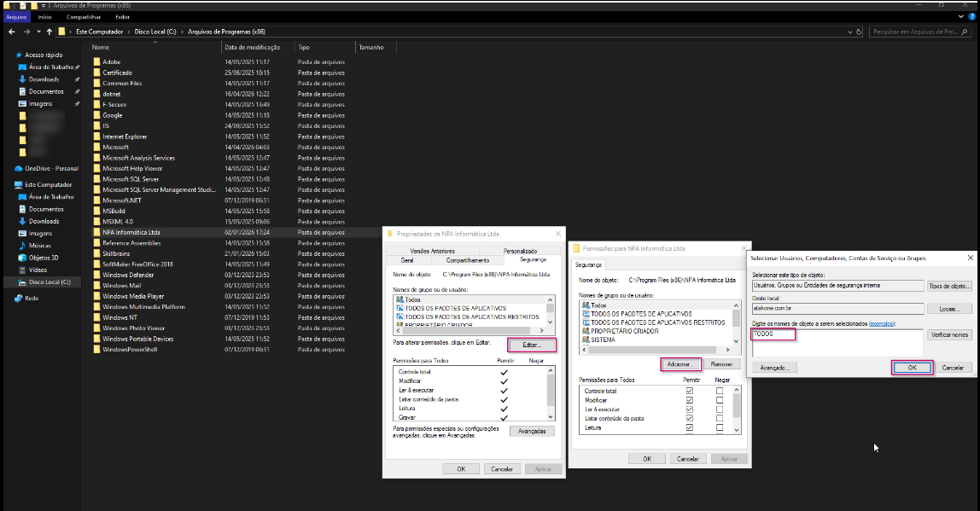Click the search magnifier icon in Explorer
This screenshot has width=980, height=511.
[x=965, y=32]
